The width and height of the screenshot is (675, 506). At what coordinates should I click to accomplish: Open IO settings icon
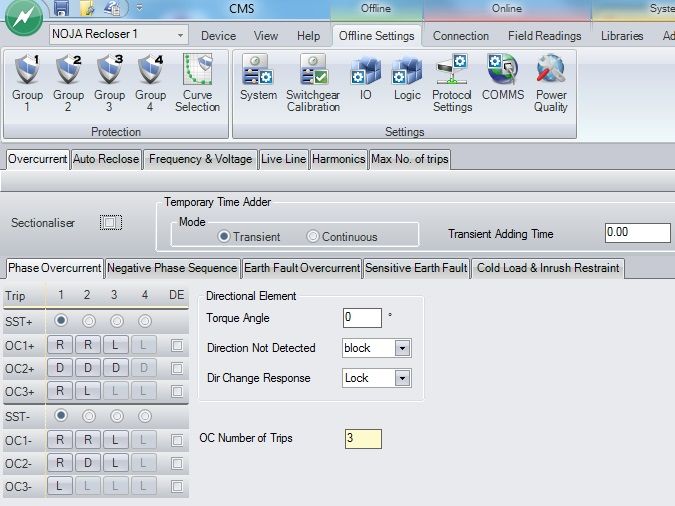coord(365,78)
